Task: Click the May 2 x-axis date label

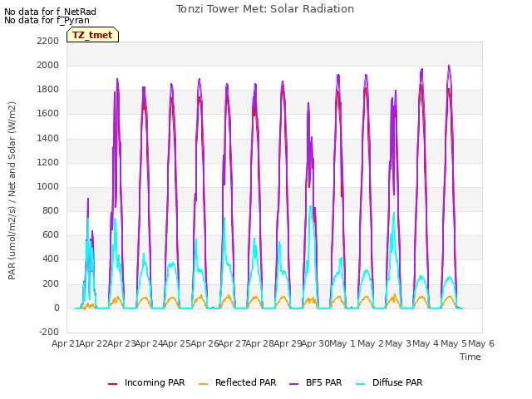Action: pos(371,343)
